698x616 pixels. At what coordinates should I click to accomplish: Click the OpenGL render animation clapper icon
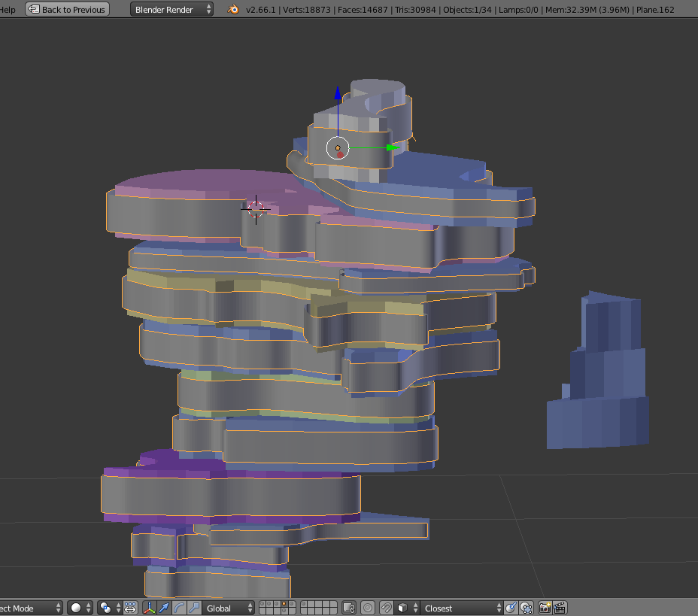pos(560,608)
